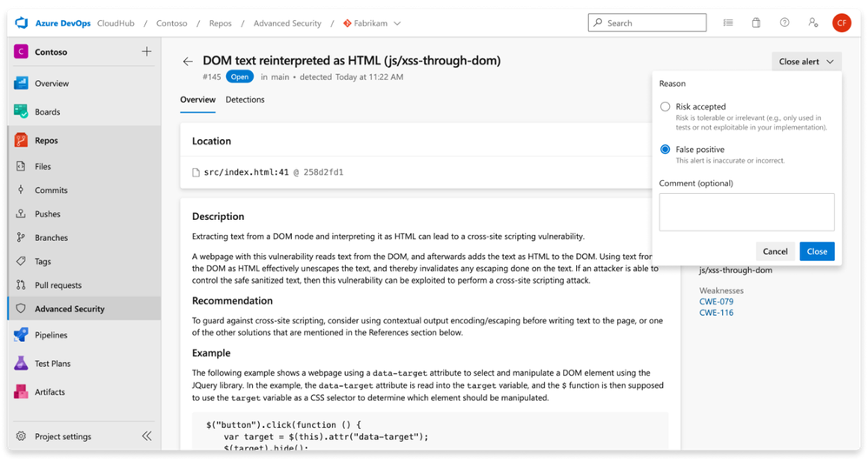Open Advanced Security in sidebar
Viewport: 868px width, 461px height.
coord(70,309)
